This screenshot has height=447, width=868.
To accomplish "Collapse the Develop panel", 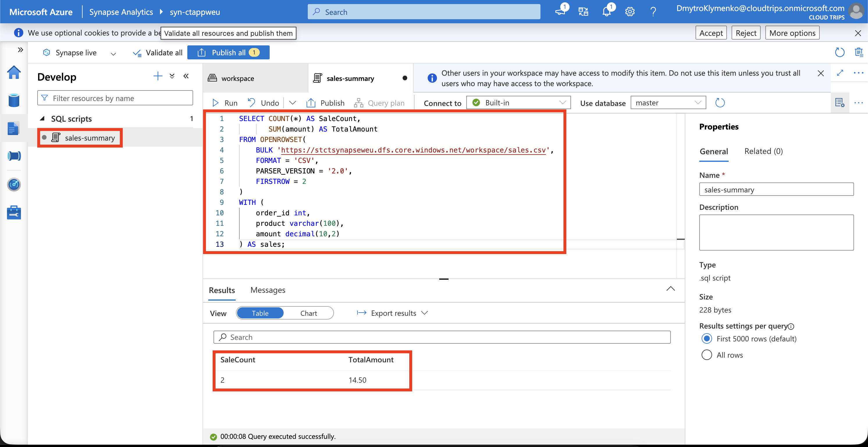I will pyautogui.click(x=186, y=76).
